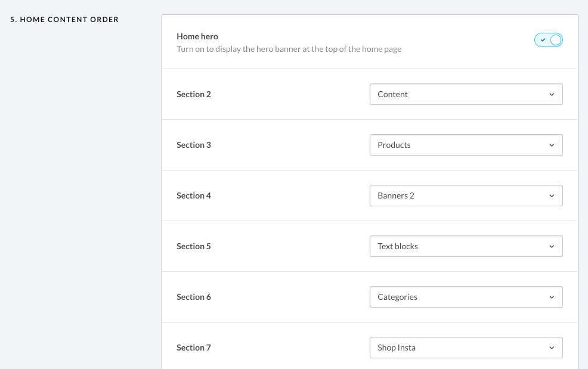Open the Section 5 Text blocks dropdown
The height and width of the screenshot is (369, 588).
[x=466, y=246]
